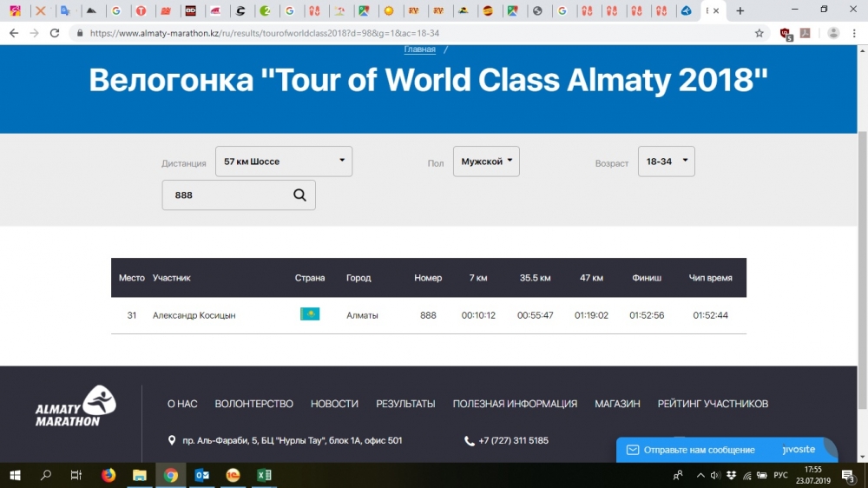The width and height of the screenshot is (868, 488).
Task: Open the gender dropdown set to Мужской
Action: coord(486,162)
